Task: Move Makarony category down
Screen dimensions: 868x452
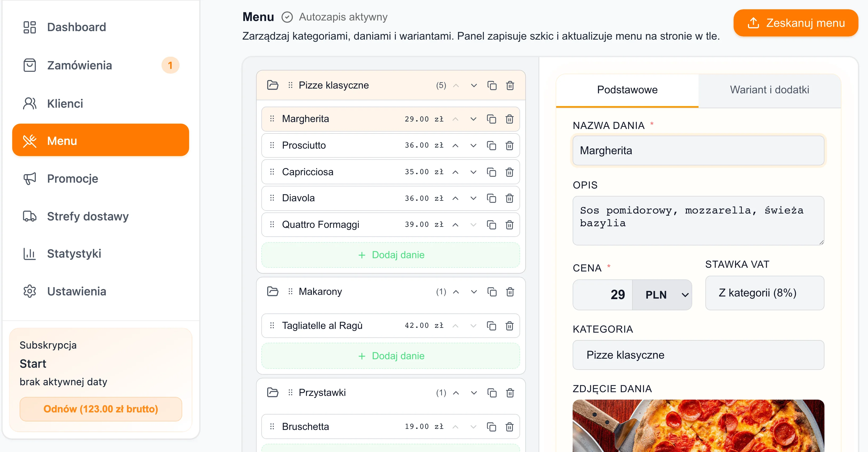Action: [474, 292]
